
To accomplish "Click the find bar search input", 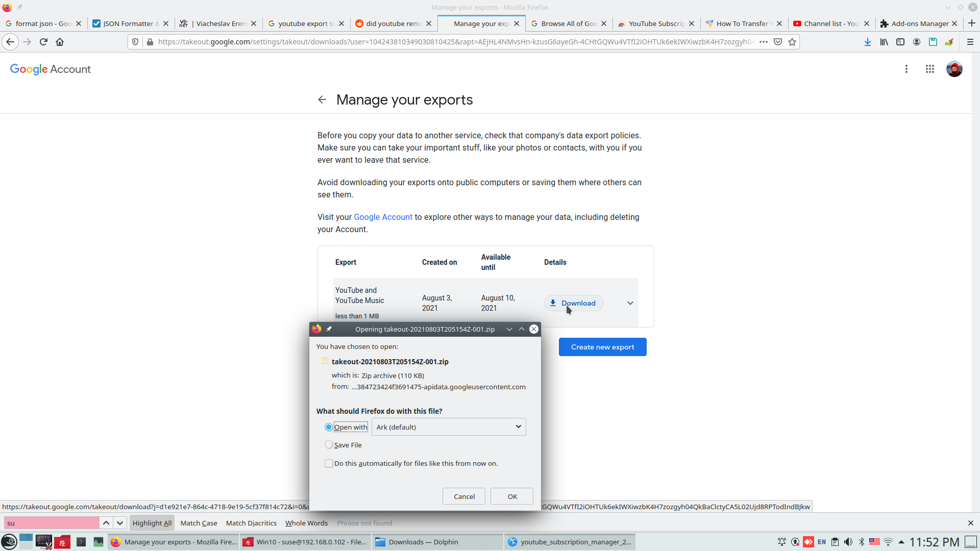I will point(51,523).
